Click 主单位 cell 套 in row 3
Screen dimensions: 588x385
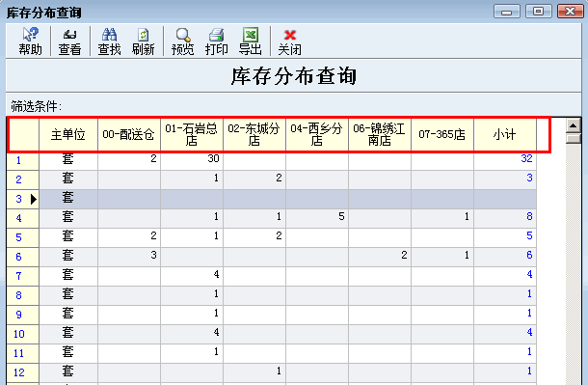(x=67, y=198)
